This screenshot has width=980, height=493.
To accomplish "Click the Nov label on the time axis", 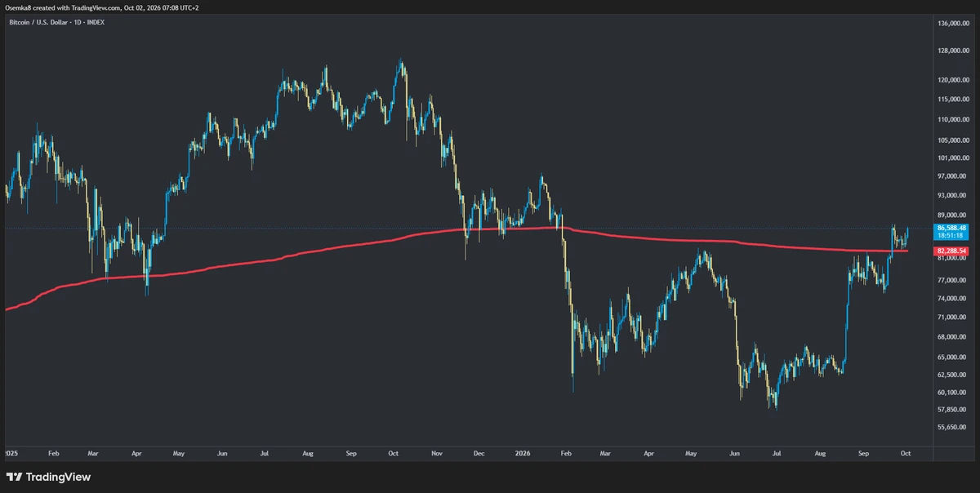I will [436, 451].
